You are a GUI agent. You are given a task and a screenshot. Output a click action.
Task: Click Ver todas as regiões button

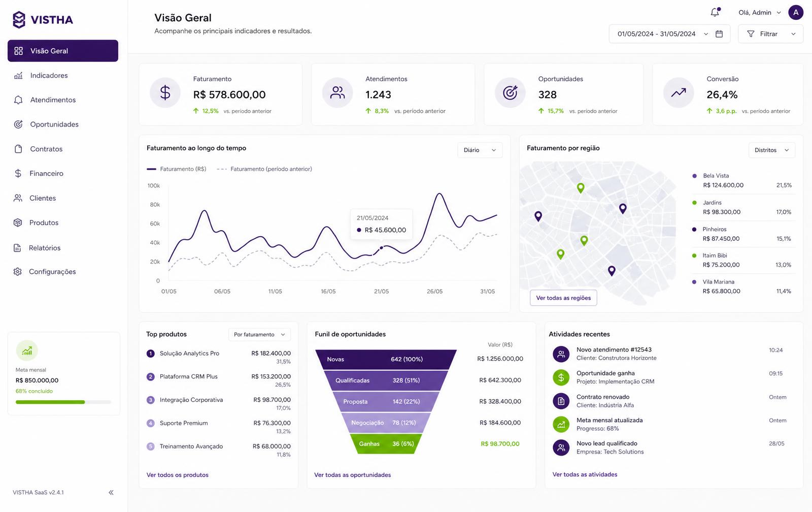coord(563,298)
